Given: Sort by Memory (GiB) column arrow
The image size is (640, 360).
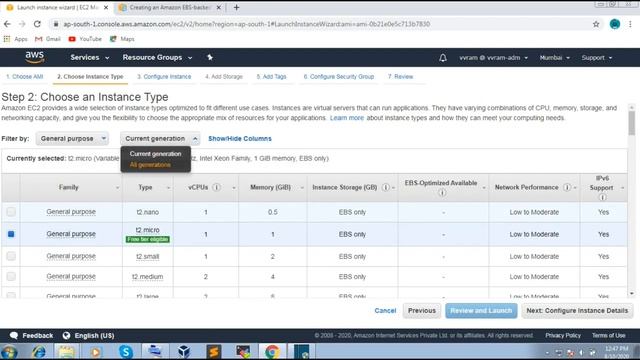Looking at the screenshot, I should (x=302, y=188).
